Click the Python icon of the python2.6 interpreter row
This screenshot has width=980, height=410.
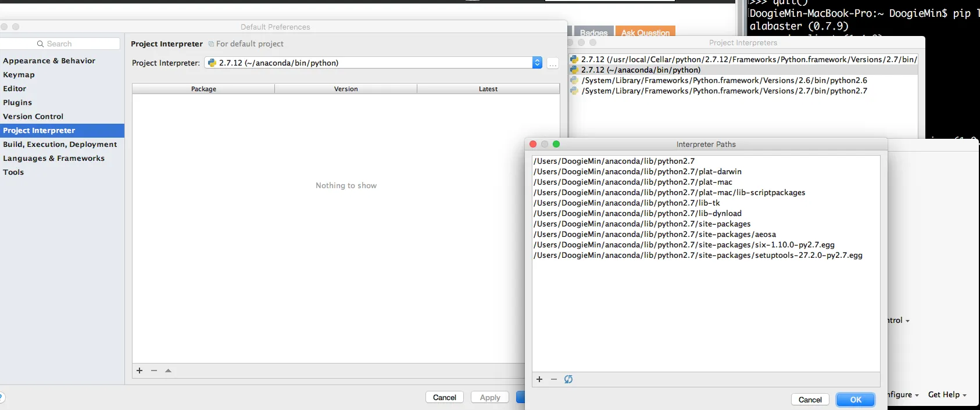click(574, 80)
